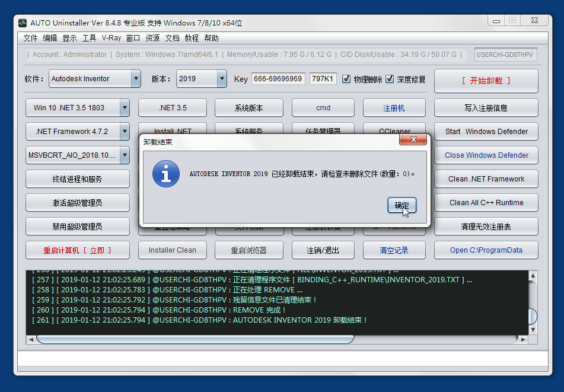Open the 资源 menu
564x392 pixels.
pyautogui.click(x=152, y=38)
